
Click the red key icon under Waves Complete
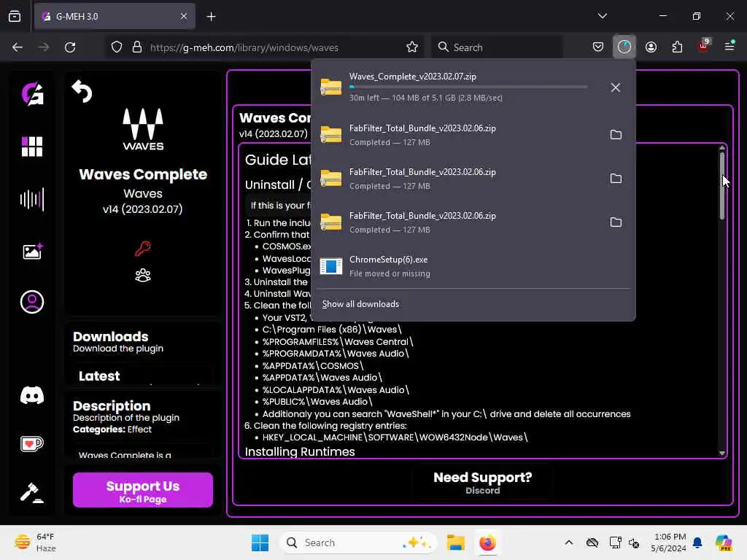(x=142, y=248)
